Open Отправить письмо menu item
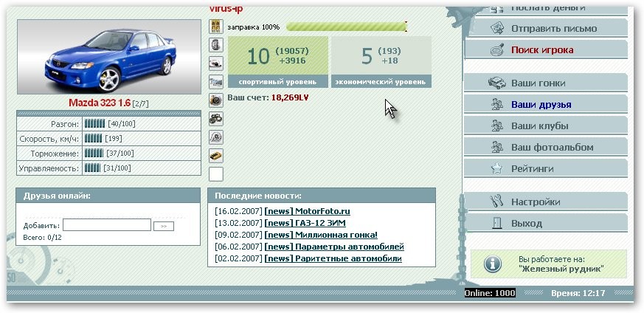This screenshot has height=313, width=644. (546, 29)
